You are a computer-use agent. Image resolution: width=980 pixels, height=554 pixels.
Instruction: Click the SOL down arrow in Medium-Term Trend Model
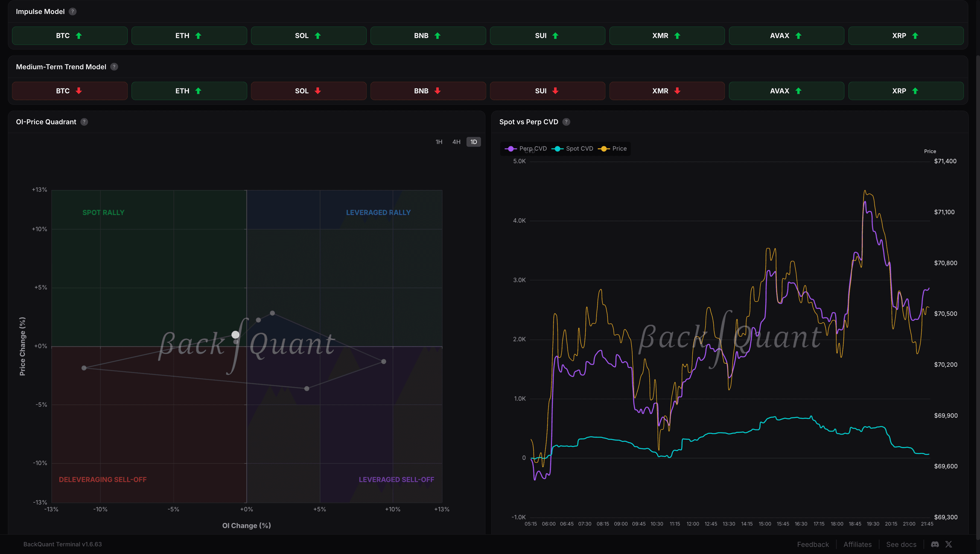pyautogui.click(x=317, y=91)
